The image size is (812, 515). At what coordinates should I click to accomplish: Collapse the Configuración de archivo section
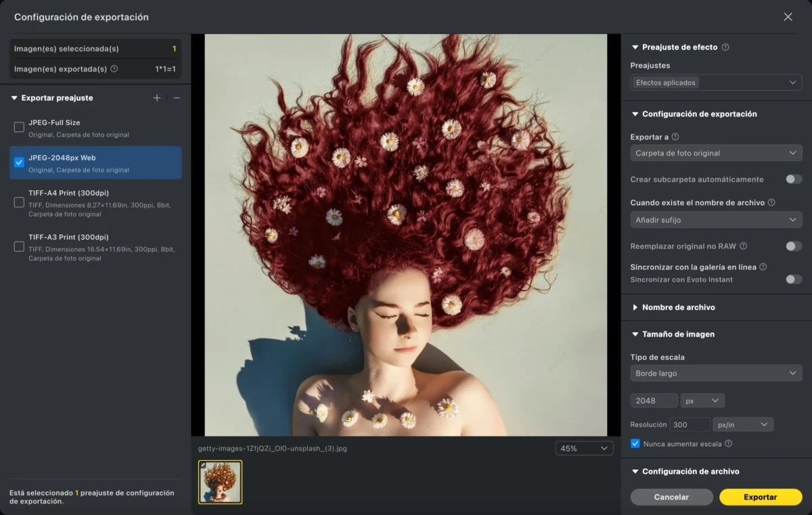635,472
